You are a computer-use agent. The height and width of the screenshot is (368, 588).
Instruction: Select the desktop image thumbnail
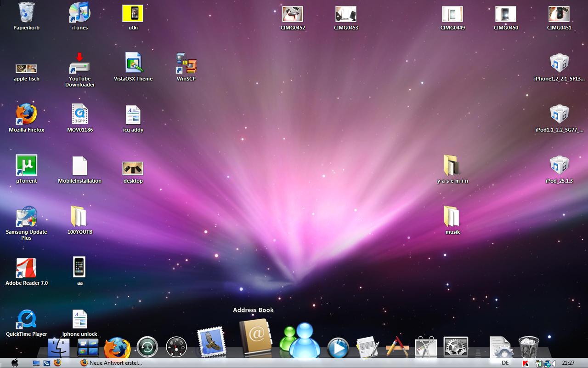coord(133,172)
